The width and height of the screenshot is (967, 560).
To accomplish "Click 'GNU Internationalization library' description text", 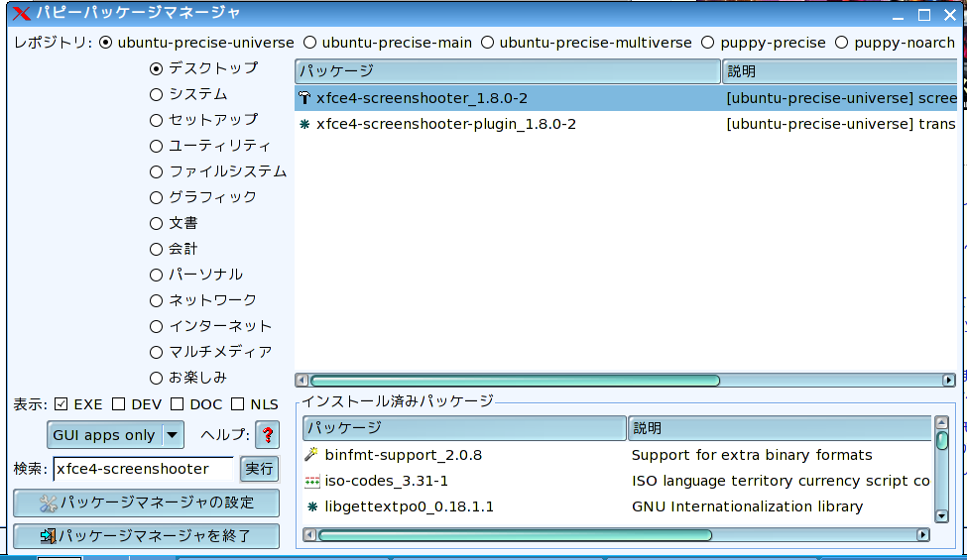I will click(748, 507).
